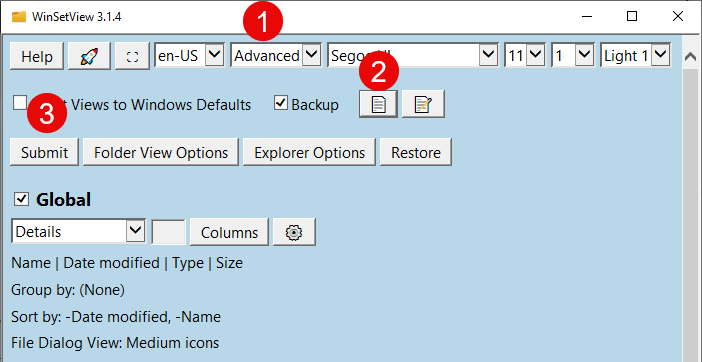
Task: Open Global options gear icon
Action: (294, 232)
